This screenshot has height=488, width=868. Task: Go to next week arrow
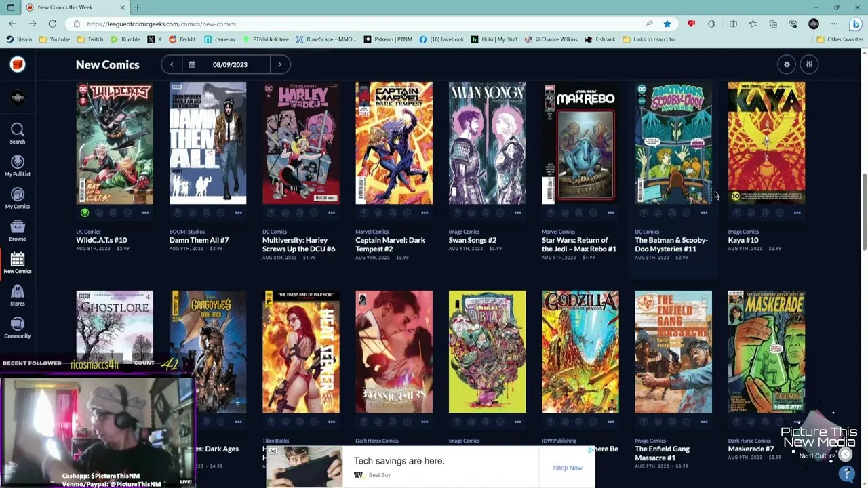click(280, 64)
